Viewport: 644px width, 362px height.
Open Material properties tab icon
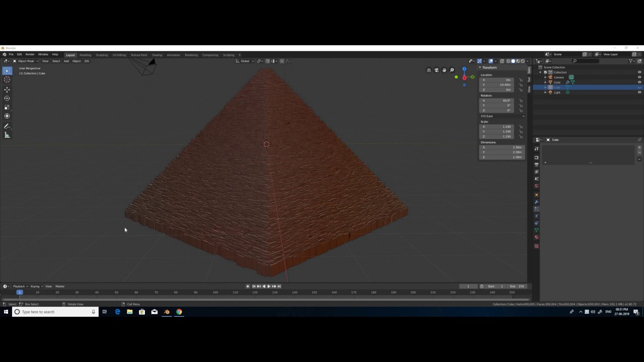tap(536, 237)
